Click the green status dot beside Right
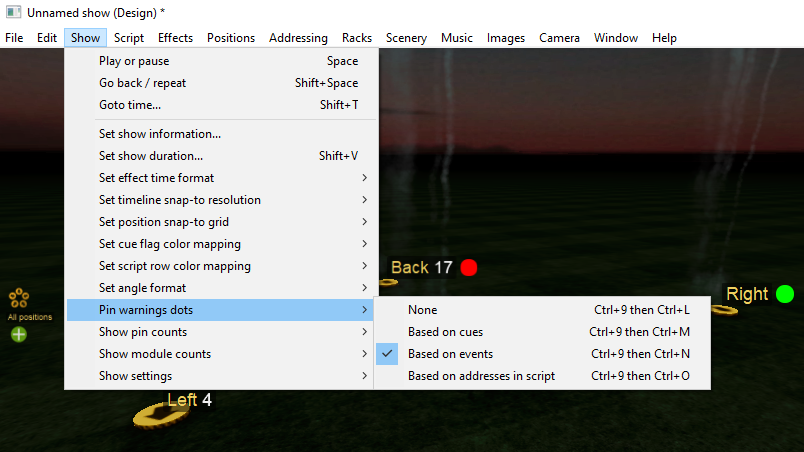 785,294
